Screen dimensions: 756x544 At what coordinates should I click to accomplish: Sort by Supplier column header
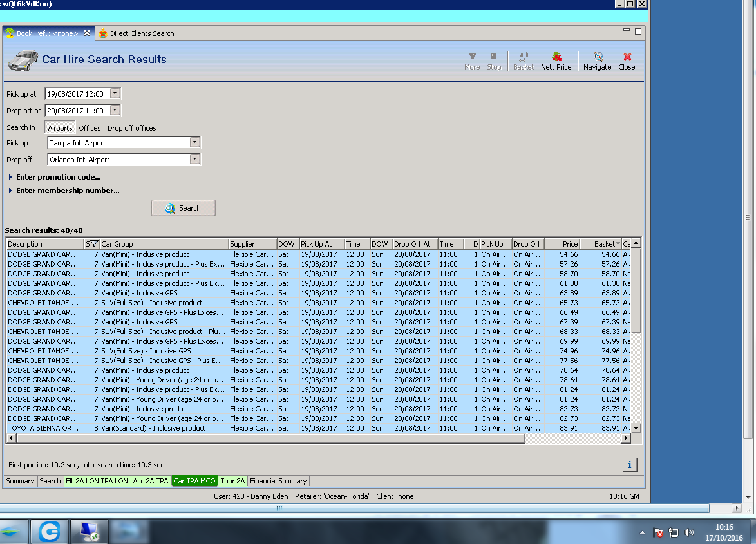point(252,244)
